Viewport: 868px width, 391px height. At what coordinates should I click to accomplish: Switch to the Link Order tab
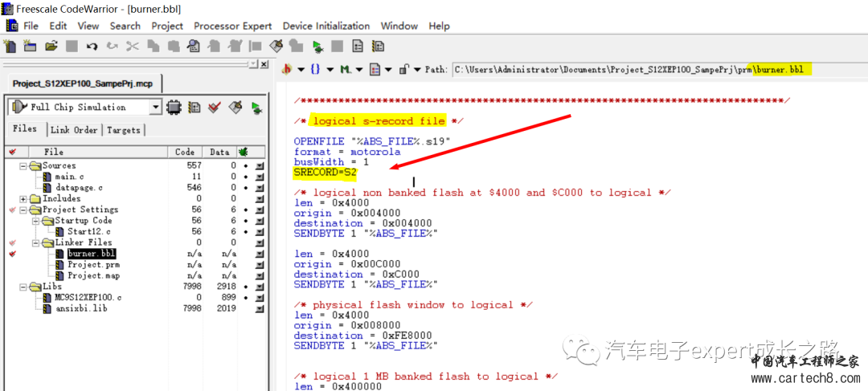point(74,130)
